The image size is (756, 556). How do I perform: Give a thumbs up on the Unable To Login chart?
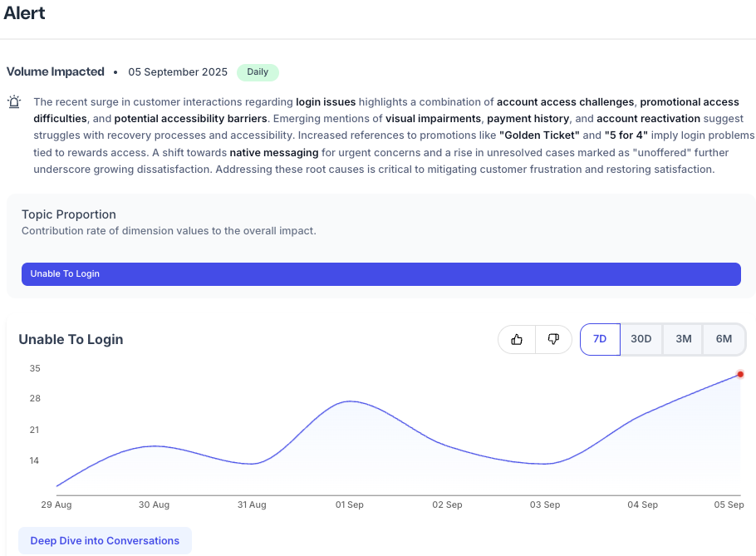516,339
